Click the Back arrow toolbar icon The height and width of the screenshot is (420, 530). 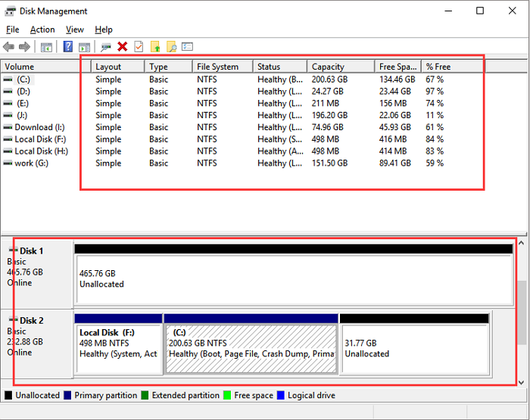pyautogui.click(x=9, y=47)
